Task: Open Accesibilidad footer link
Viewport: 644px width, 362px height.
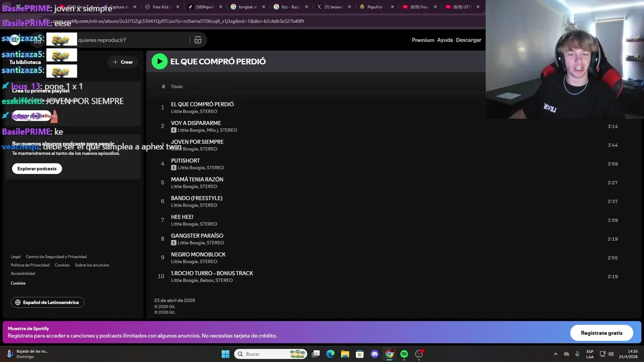Action: (23, 274)
